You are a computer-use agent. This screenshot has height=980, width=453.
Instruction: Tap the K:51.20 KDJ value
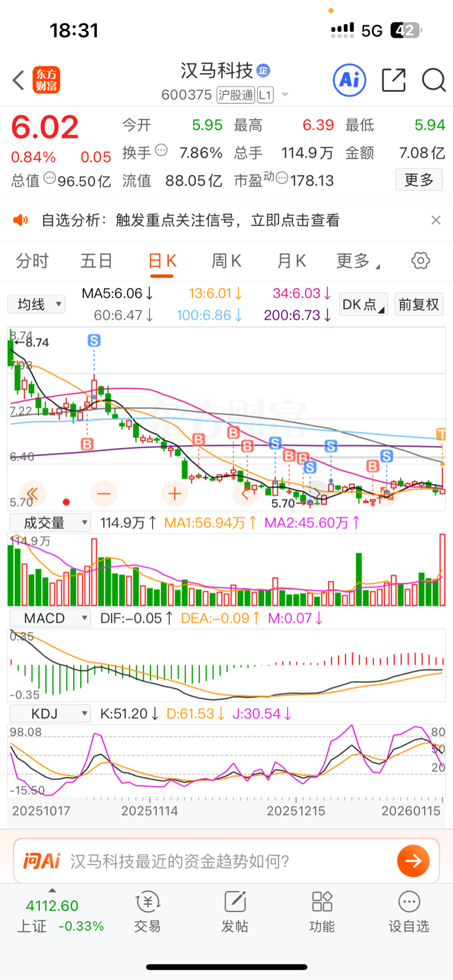[129, 714]
